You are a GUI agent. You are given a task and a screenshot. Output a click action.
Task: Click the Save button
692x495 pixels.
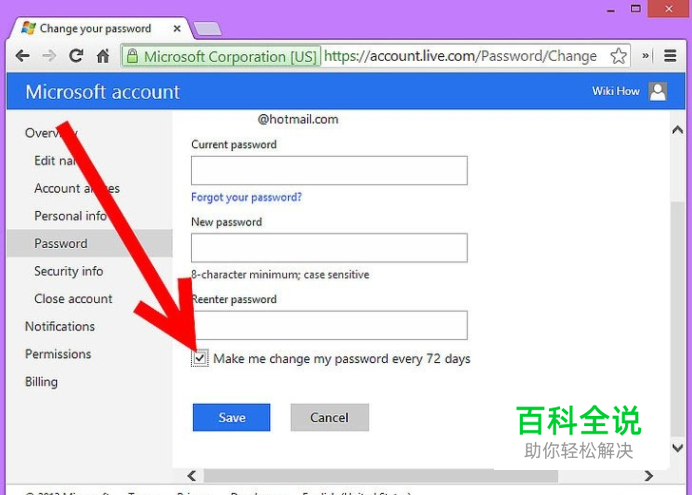[x=231, y=417]
